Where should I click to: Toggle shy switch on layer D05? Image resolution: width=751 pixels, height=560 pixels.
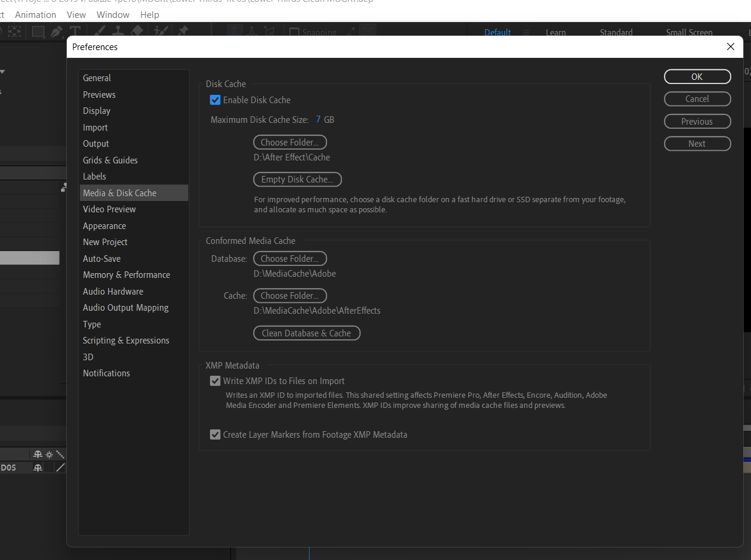point(38,468)
